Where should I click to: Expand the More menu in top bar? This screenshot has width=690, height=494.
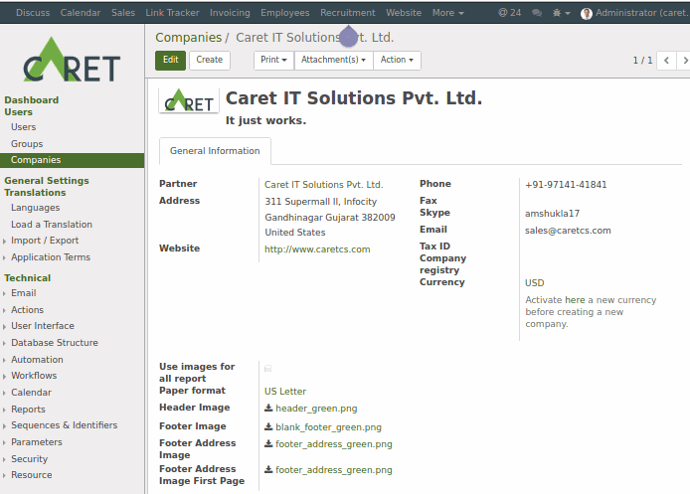447,13
